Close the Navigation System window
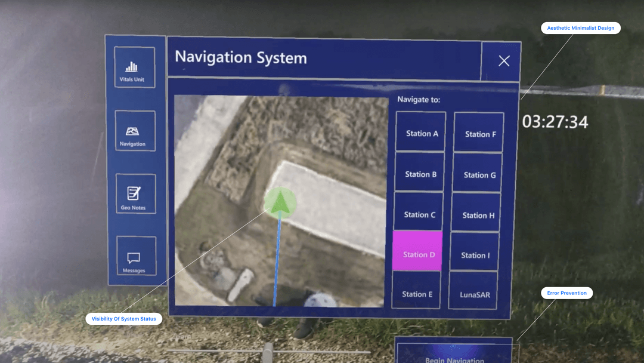This screenshot has width=644, height=363. coord(504,61)
